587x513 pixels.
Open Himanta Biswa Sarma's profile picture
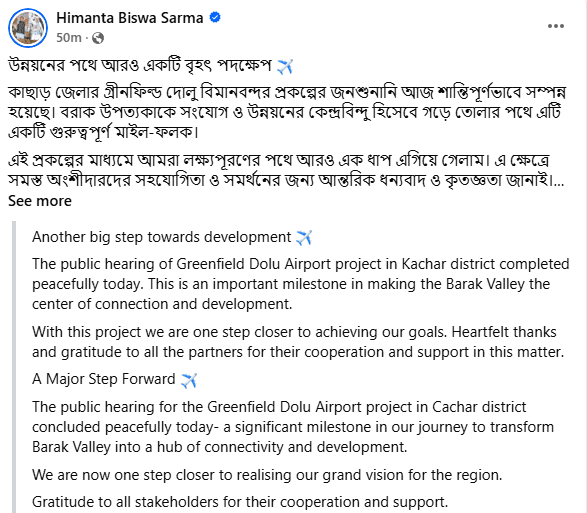click(28, 28)
